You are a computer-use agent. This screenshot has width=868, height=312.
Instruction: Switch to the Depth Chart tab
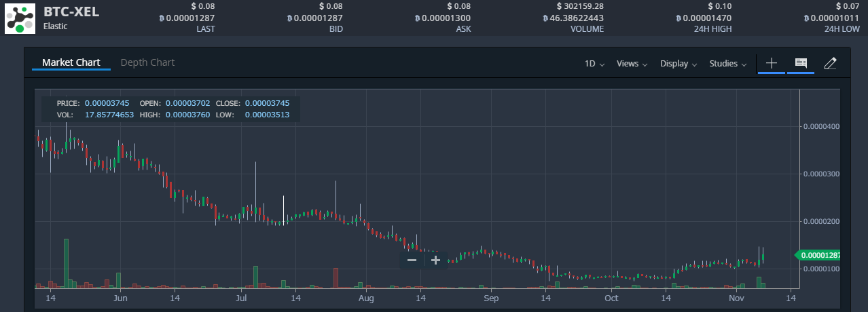[x=147, y=62]
